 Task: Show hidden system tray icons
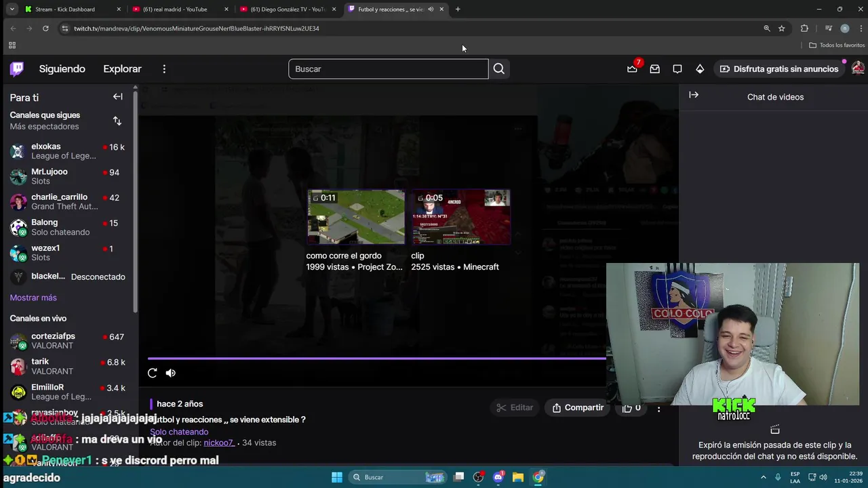tap(763, 477)
